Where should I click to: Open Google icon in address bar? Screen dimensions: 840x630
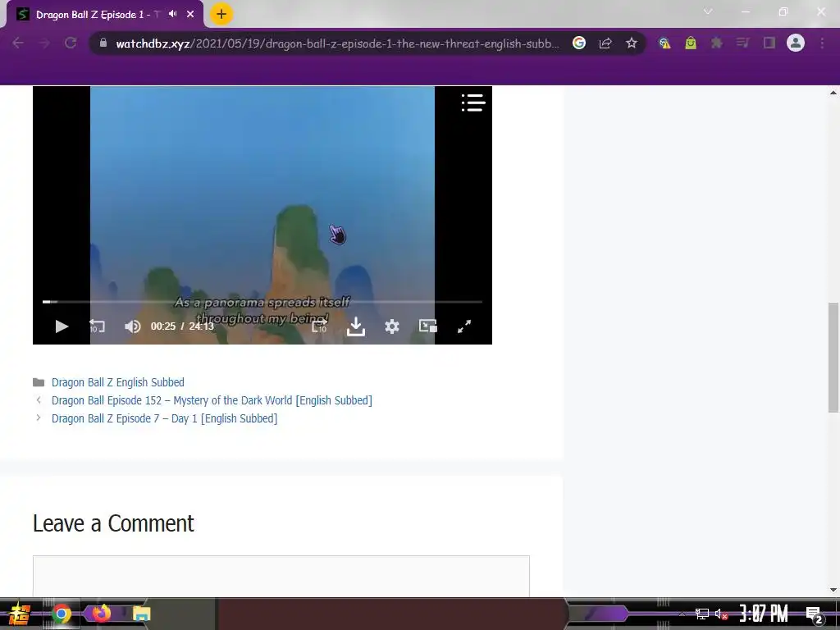[x=579, y=43]
